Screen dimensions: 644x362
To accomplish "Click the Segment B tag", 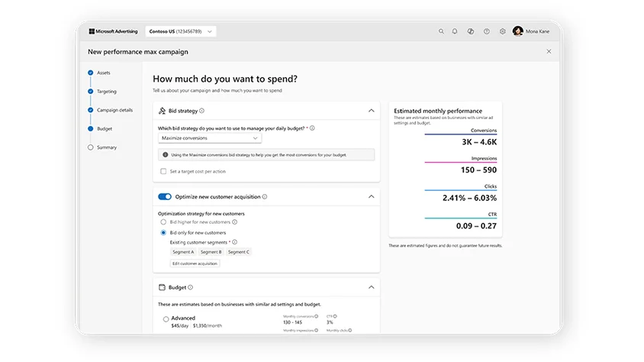I will (x=211, y=252).
